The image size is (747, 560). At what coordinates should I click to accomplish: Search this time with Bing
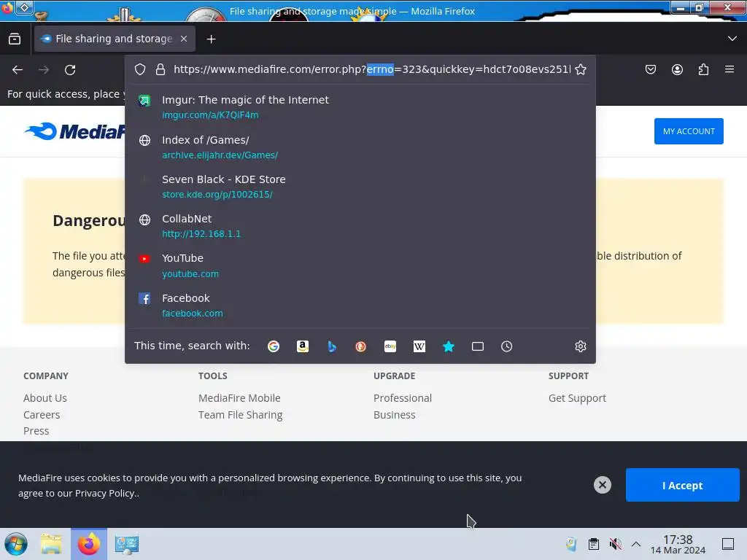[x=332, y=346]
